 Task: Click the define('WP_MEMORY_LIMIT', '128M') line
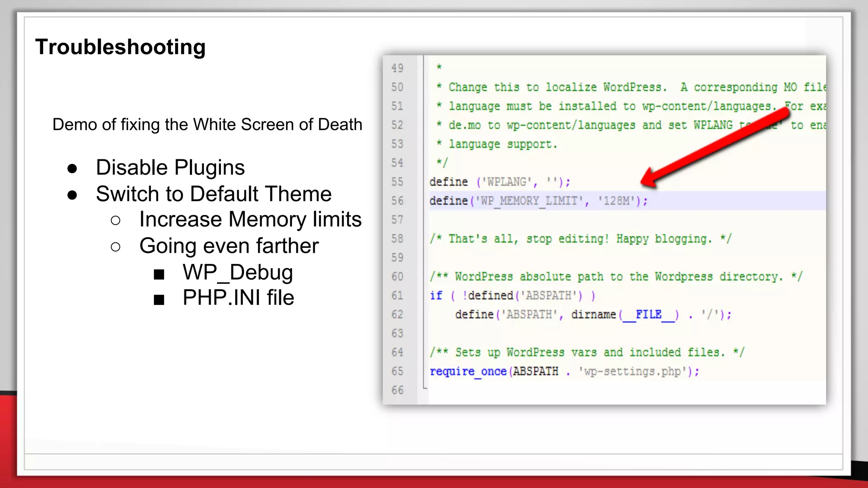pyautogui.click(x=539, y=201)
